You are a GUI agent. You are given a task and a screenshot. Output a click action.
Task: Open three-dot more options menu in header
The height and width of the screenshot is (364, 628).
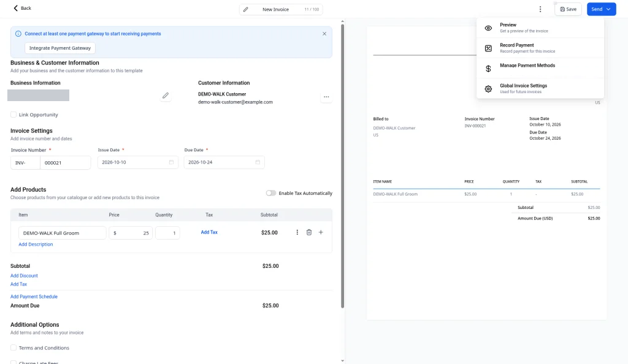(540, 9)
